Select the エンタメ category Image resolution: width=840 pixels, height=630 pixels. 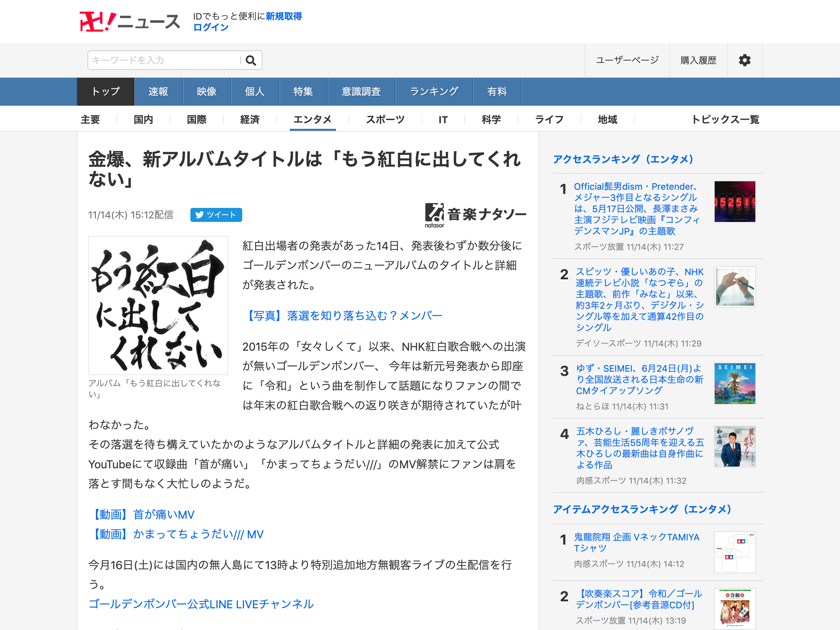312,120
